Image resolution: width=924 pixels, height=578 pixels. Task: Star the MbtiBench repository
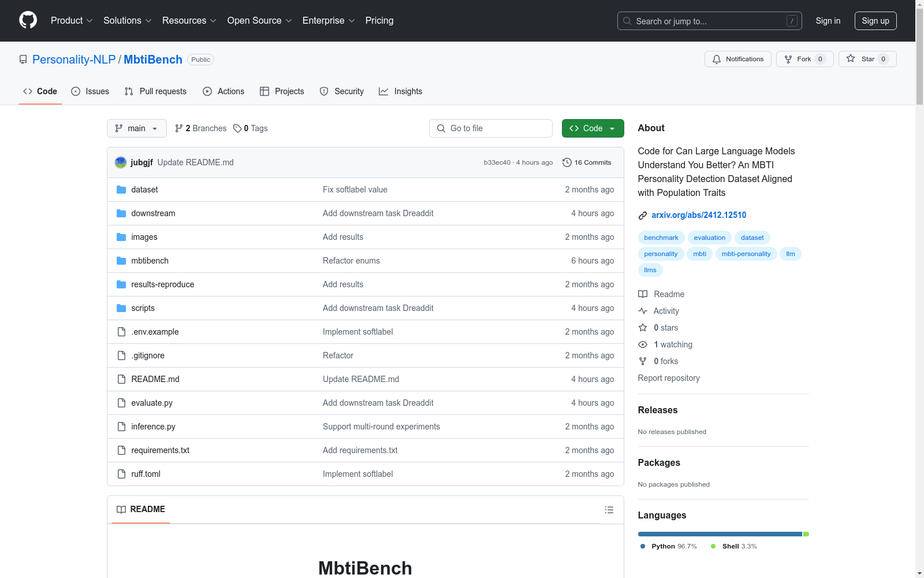(x=867, y=59)
